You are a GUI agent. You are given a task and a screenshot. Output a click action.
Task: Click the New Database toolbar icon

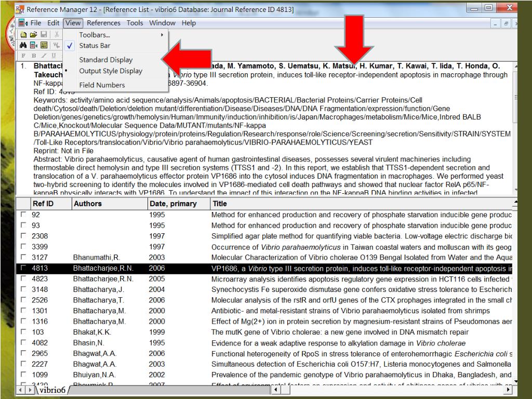[23, 34]
